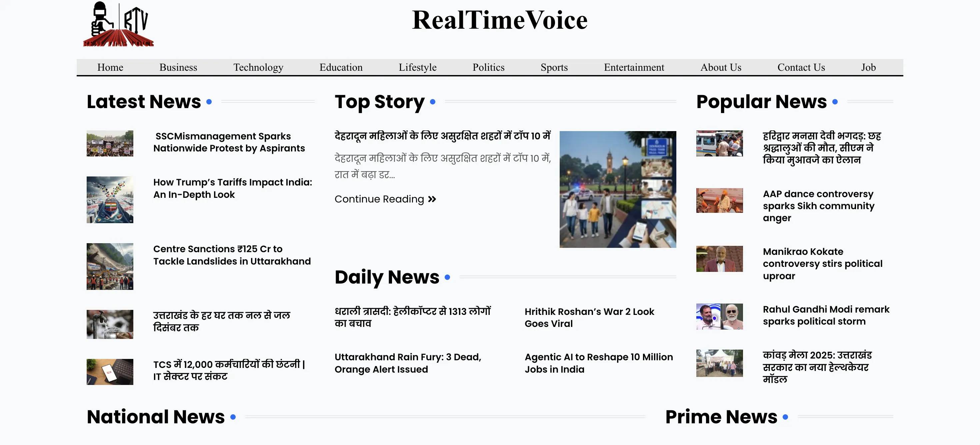Click the TCS phone and keyboard thumbnail

110,372
